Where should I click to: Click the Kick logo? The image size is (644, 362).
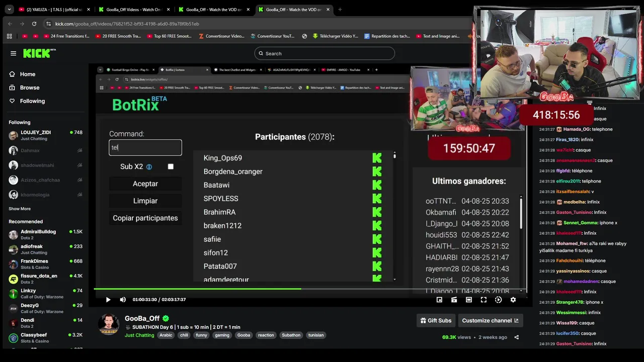click(x=39, y=53)
